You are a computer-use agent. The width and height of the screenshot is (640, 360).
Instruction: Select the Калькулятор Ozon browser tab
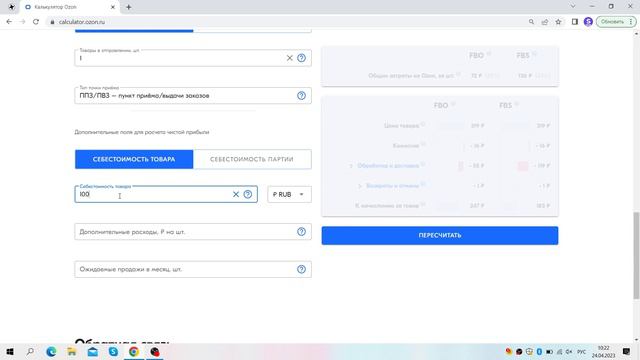69,7
